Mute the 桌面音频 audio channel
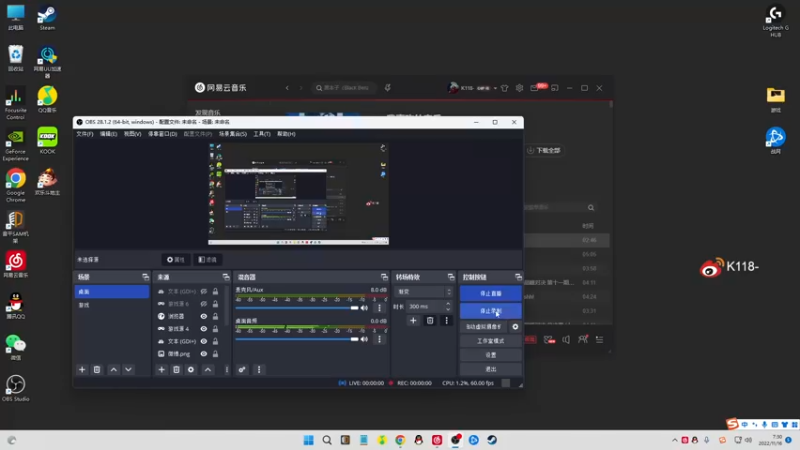 (364, 339)
